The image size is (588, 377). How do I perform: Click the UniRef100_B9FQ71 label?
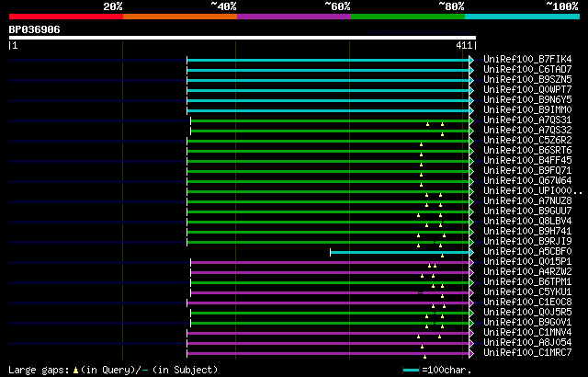tap(527, 171)
